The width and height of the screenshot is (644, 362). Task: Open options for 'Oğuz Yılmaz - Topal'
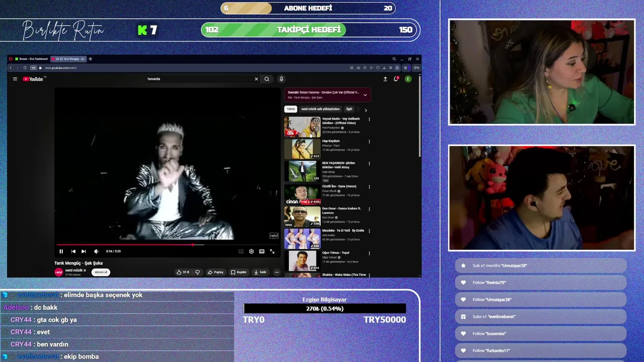pyautogui.click(x=369, y=253)
